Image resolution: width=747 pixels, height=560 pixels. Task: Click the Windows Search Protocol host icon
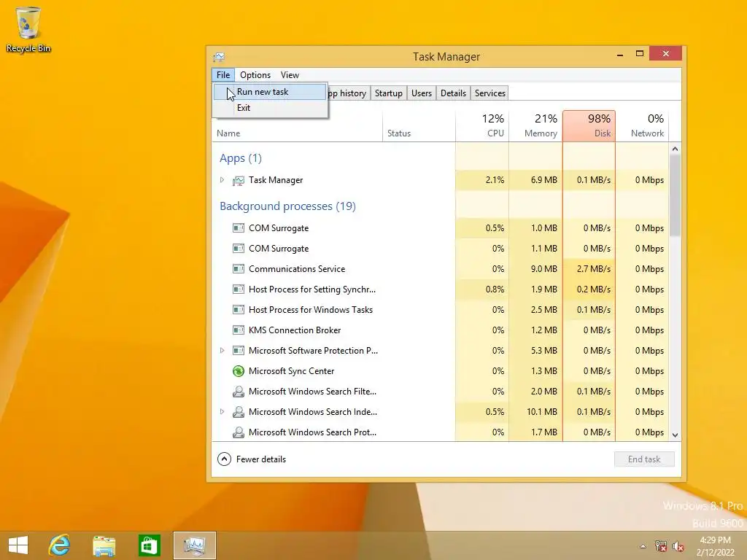[x=239, y=432]
